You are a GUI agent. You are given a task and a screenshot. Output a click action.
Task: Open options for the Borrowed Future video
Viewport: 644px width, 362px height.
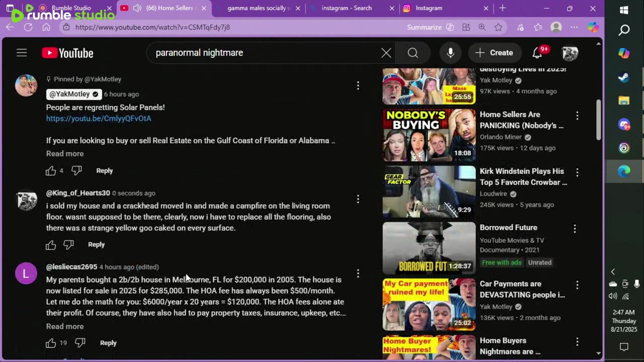(x=575, y=228)
